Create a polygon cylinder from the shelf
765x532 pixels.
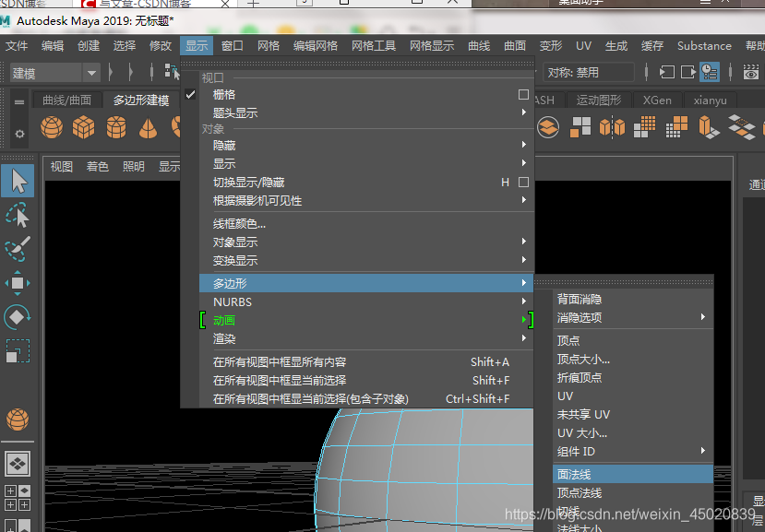pos(116,127)
